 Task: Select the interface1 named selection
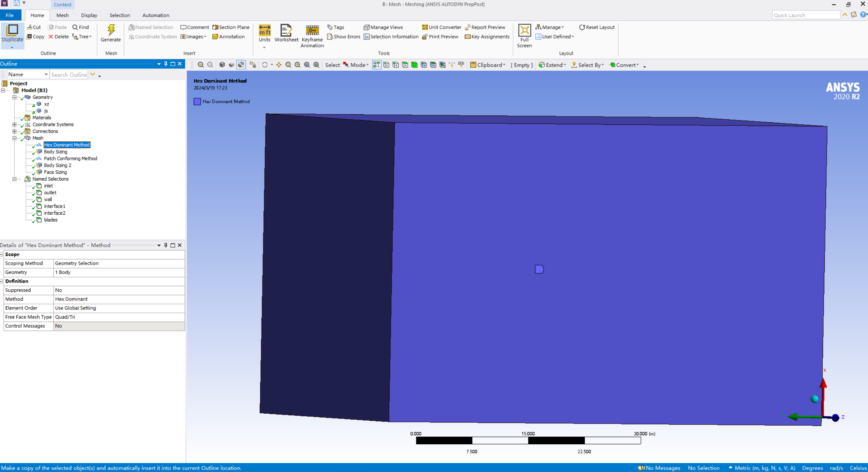click(55, 206)
